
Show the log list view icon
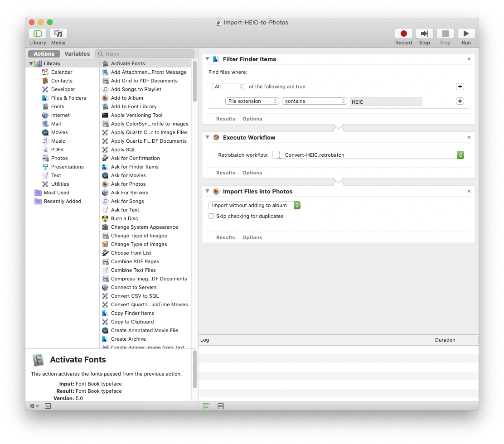point(206,406)
